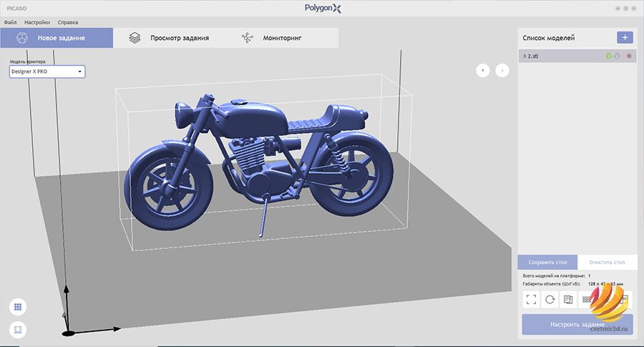
Task: Switch to the Просмотр задания tab
Action: pyautogui.click(x=169, y=38)
